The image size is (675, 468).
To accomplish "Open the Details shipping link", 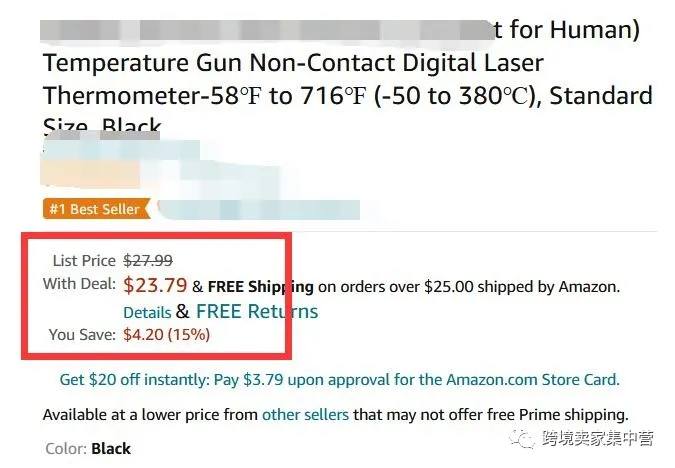I will tap(147, 312).
